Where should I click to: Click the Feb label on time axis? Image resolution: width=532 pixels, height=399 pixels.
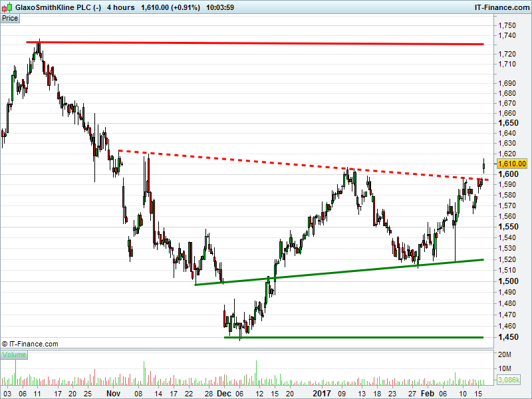coord(428,394)
